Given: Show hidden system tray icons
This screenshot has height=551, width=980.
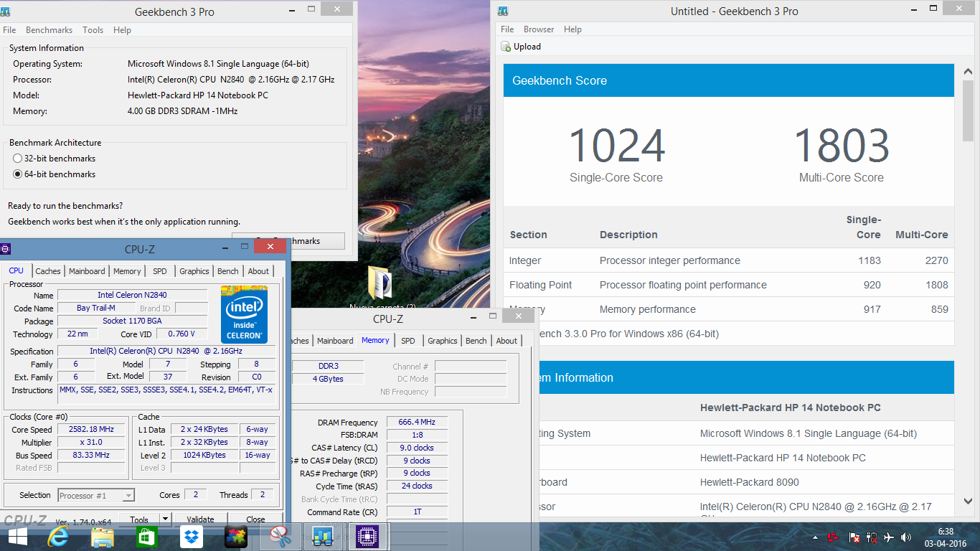Looking at the screenshot, I should click(x=815, y=537).
